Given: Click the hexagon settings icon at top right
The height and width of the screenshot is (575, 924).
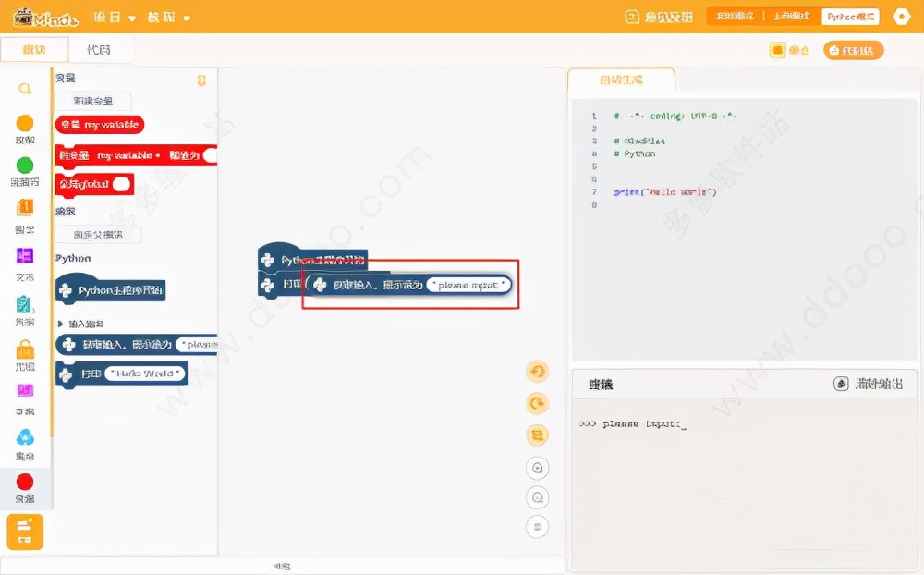Looking at the screenshot, I should [901, 17].
